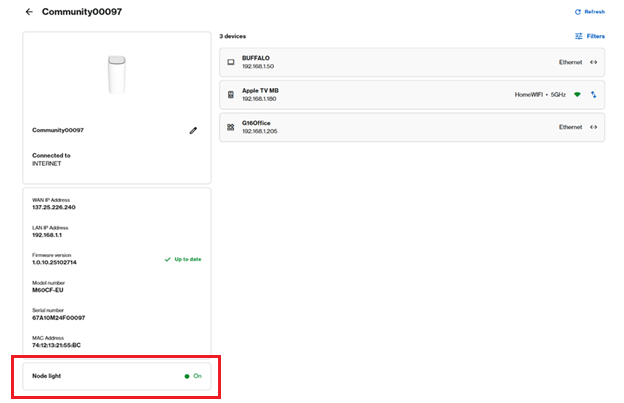624x403 pixels.
Task: Open the Filters option
Action: [590, 36]
